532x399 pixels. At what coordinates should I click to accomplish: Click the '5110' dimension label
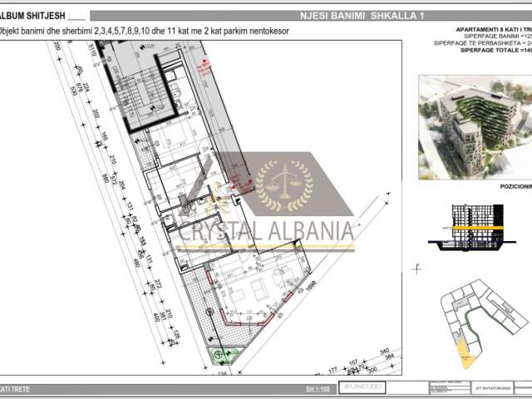click(x=91, y=50)
